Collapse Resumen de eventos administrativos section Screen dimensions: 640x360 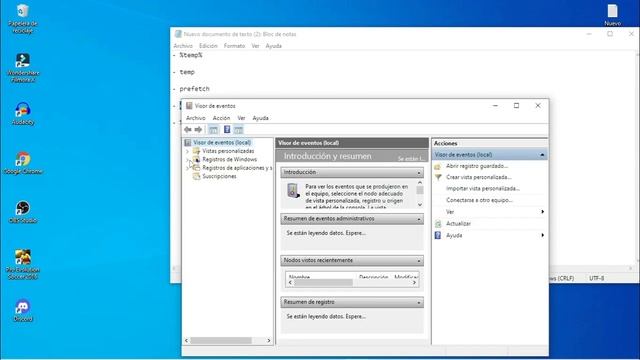click(x=419, y=219)
